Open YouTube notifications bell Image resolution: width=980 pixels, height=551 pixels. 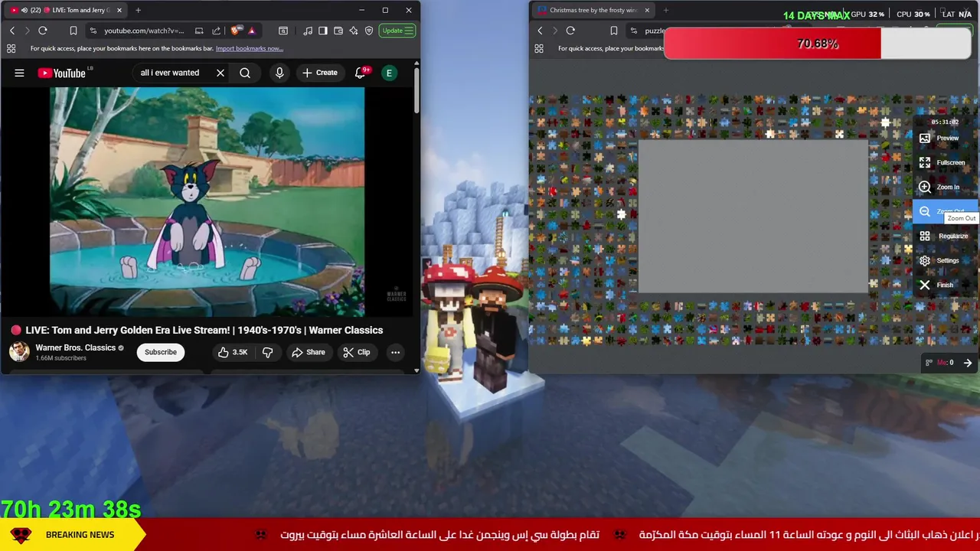tap(361, 73)
